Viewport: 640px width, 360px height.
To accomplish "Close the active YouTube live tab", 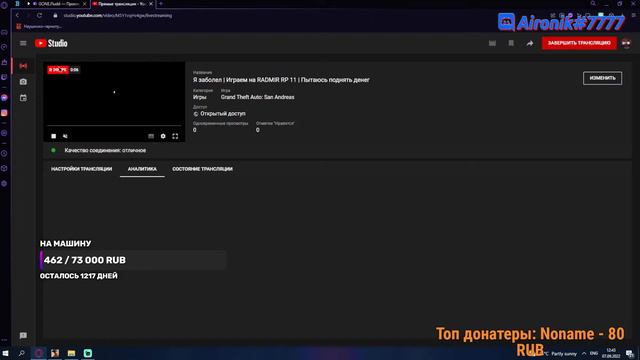I will coord(151,4).
